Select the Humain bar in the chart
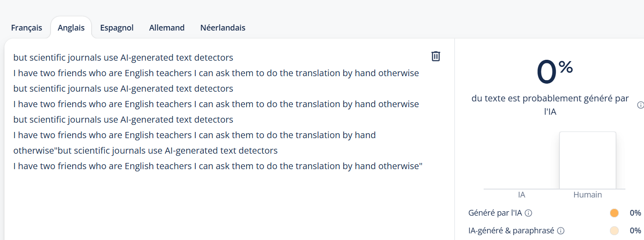 (587, 160)
